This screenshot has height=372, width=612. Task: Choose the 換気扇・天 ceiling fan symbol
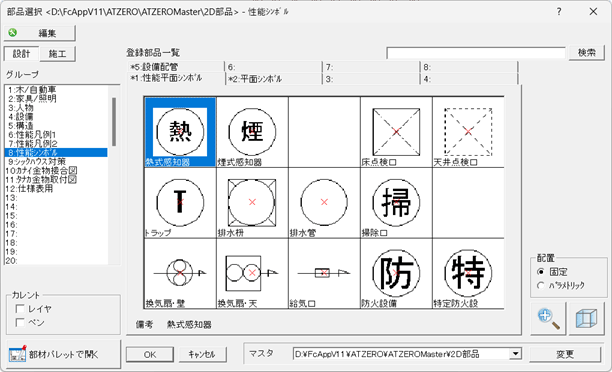tap(252, 274)
